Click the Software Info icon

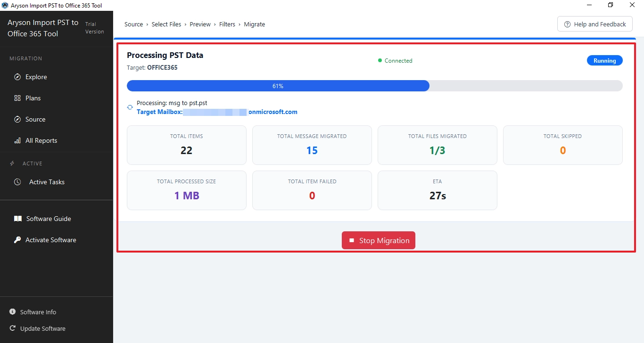click(x=12, y=312)
